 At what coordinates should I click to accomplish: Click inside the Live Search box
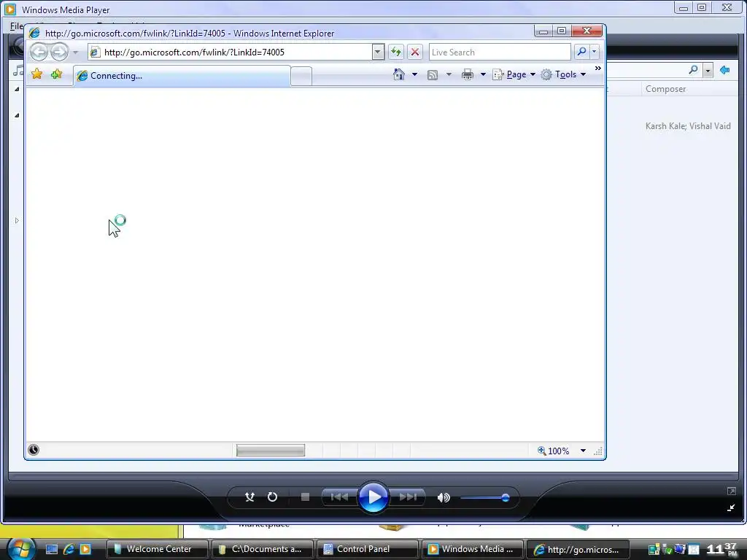(x=499, y=52)
